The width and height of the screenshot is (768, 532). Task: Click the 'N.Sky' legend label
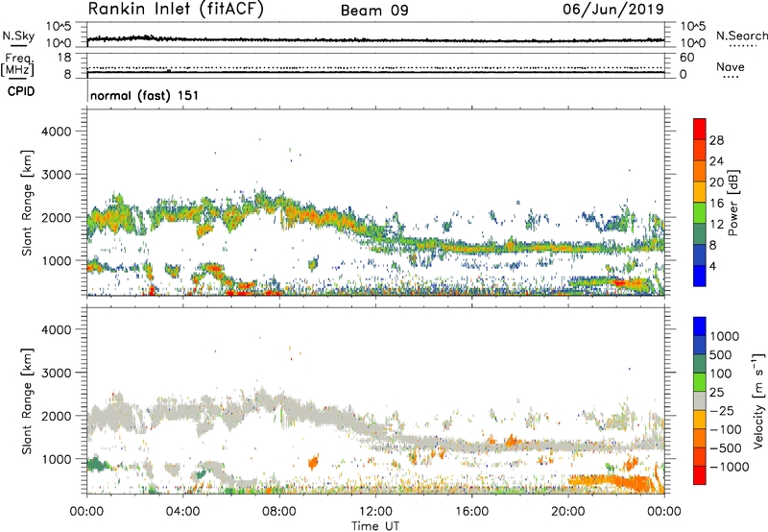(18, 36)
